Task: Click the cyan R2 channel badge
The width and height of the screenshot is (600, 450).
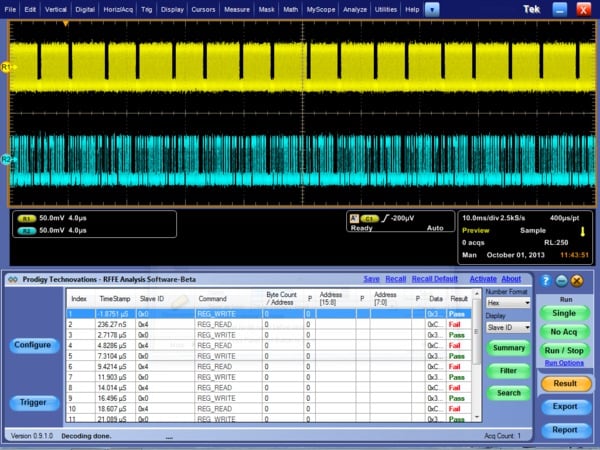Action: coord(26,231)
